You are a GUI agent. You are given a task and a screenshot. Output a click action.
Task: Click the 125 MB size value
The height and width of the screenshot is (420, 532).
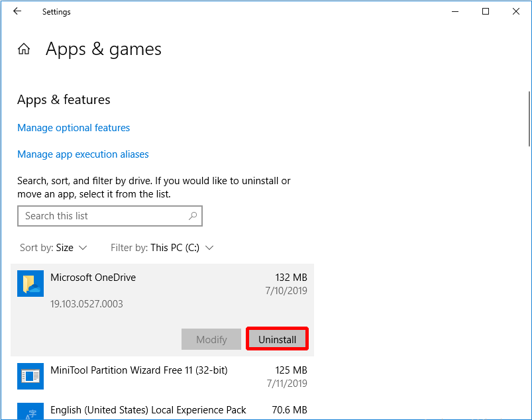(x=291, y=370)
